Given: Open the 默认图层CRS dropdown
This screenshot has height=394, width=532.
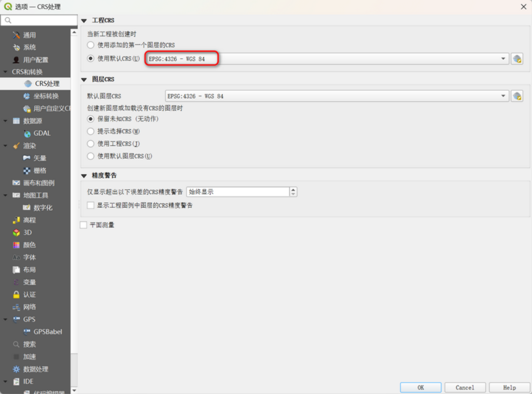Looking at the screenshot, I should click(x=337, y=96).
